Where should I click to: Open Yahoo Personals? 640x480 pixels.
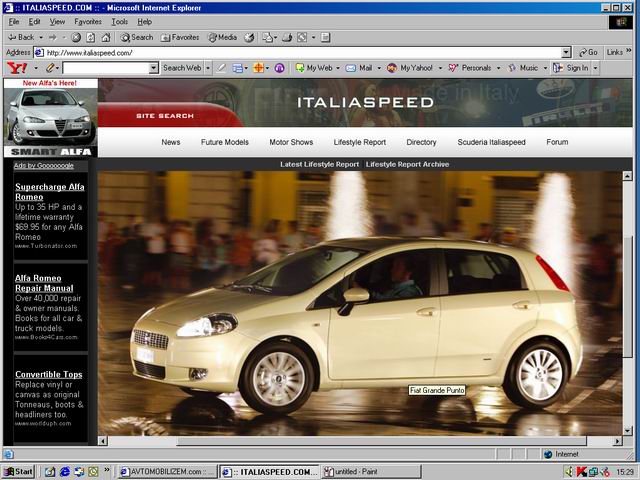(469, 68)
